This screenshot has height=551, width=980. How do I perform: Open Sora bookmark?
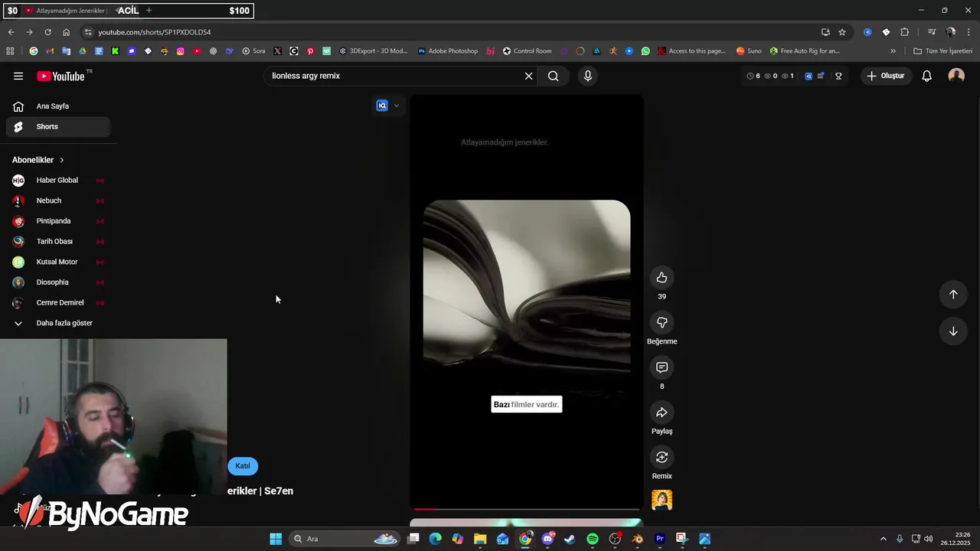pyautogui.click(x=253, y=51)
